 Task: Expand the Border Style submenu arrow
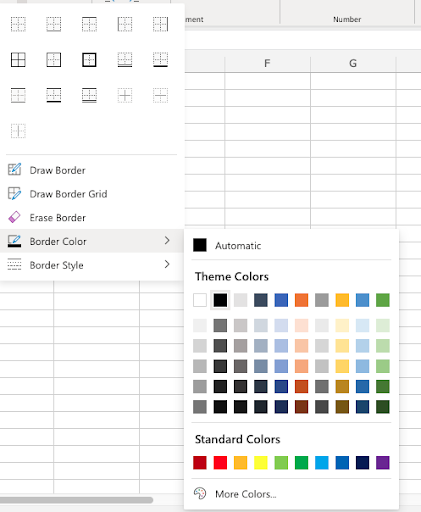point(167,265)
